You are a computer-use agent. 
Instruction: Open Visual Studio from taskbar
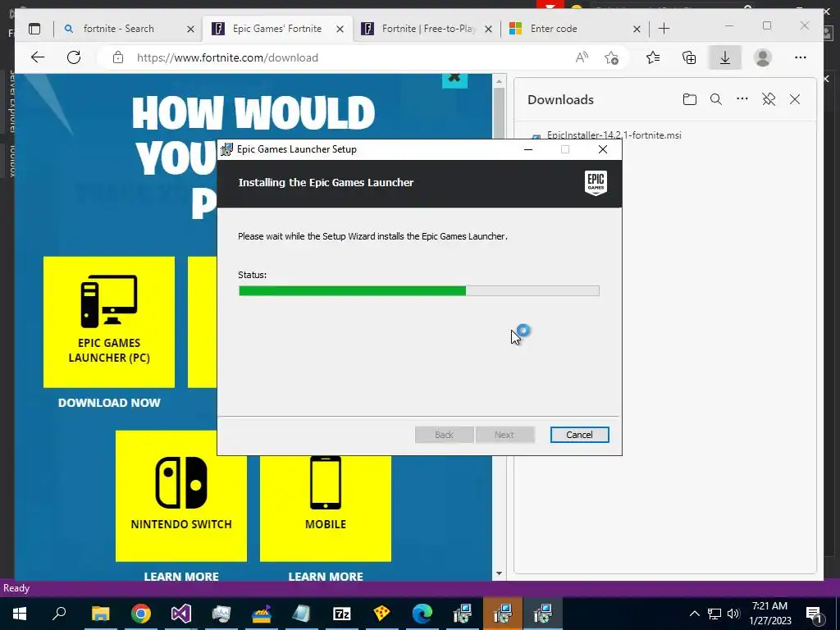tap(181, 614)
